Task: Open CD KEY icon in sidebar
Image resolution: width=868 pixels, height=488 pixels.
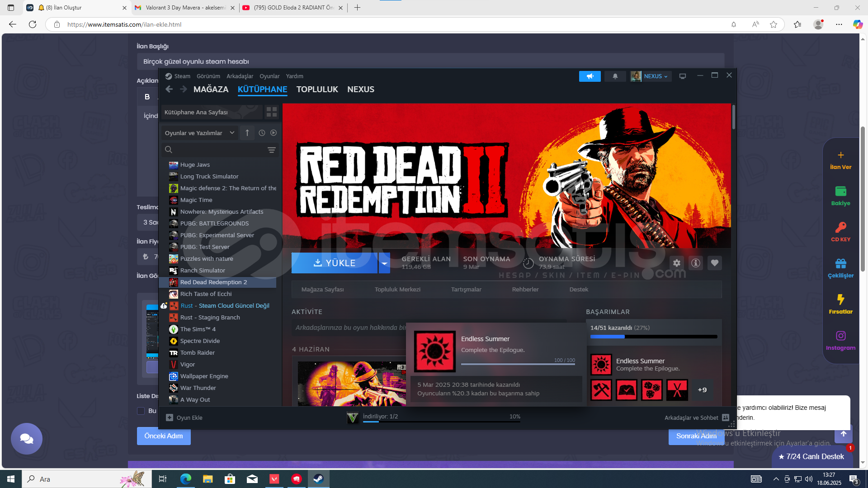Action: (841, 227)
